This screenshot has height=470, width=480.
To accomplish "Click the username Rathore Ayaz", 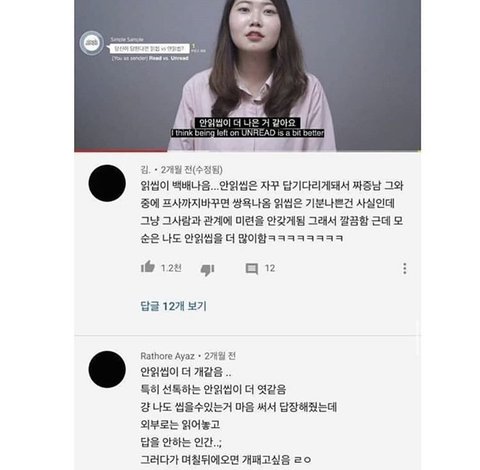I will [167, 356].
